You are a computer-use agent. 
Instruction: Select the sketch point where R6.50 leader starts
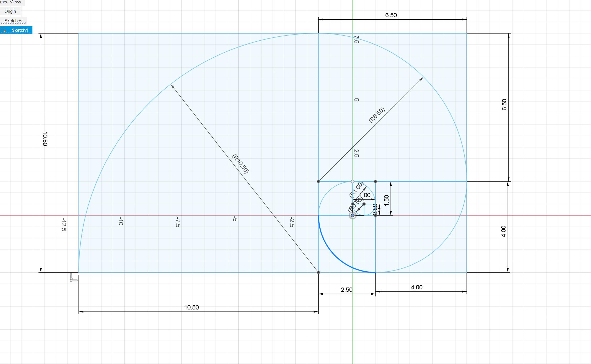pyautogui.click(x=318, y=181)
